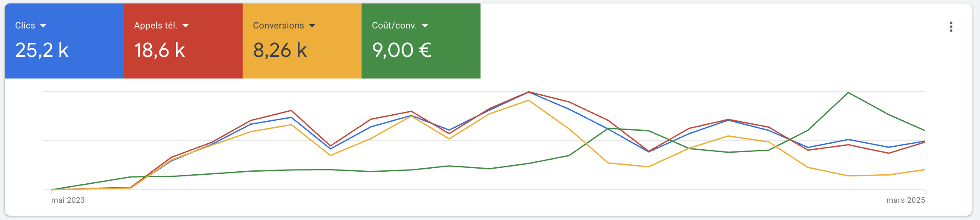
Task: Click the mars 2025 axis label
Action: (x=905, y=200)
